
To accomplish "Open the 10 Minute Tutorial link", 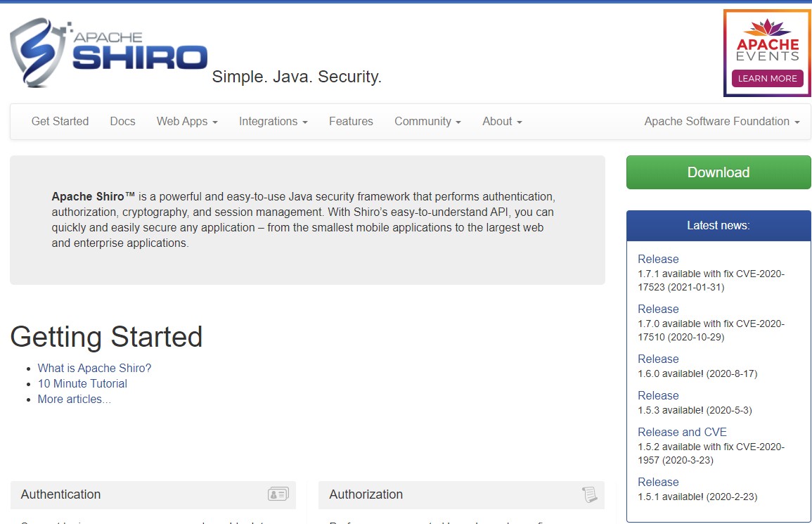I will (82, 383).
